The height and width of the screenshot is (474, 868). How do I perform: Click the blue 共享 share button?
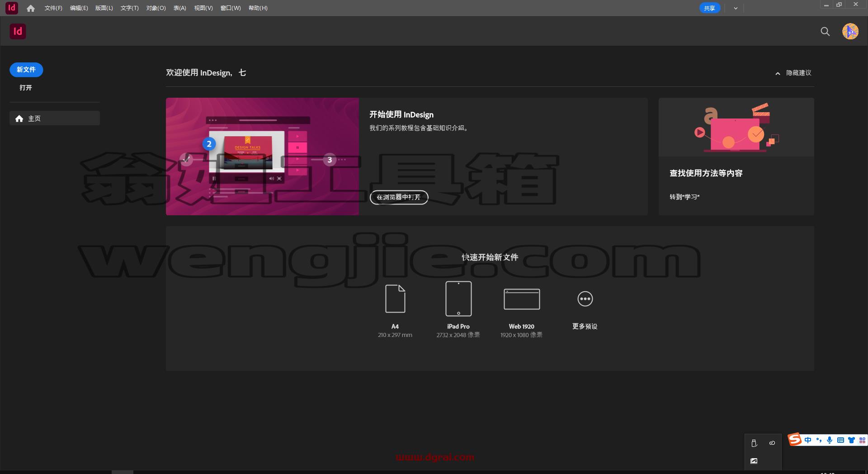pyautogui.click(x=709, y=8)
